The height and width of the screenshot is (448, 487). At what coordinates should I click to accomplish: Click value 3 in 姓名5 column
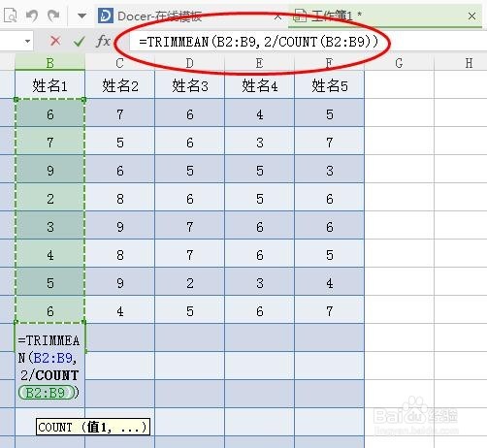[x=330, y=171]
